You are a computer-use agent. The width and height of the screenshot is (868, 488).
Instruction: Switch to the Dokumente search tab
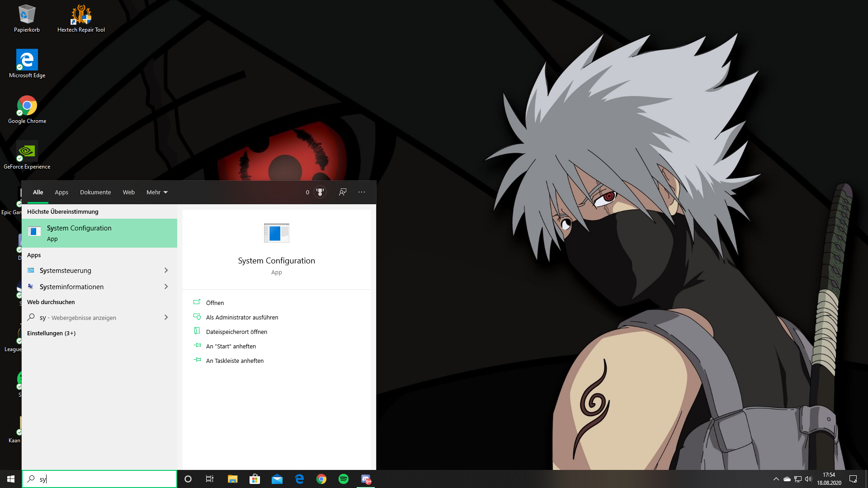click(x=95, y=192)
